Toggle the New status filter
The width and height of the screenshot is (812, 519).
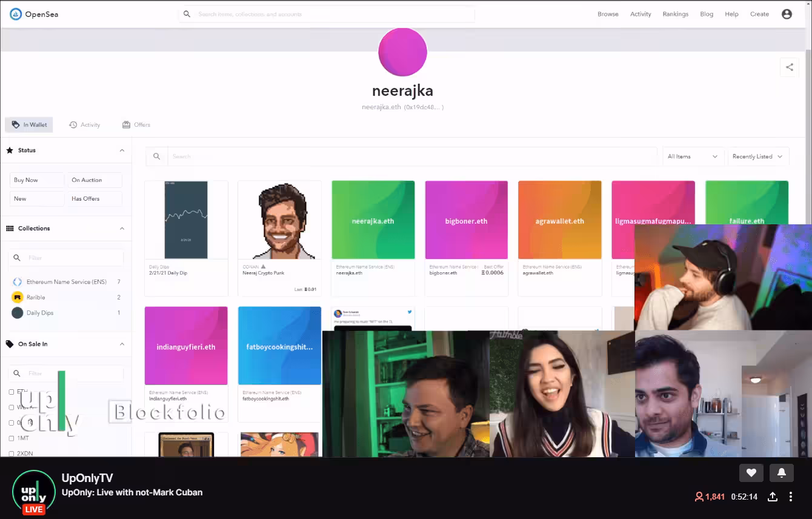pos(36,198)
